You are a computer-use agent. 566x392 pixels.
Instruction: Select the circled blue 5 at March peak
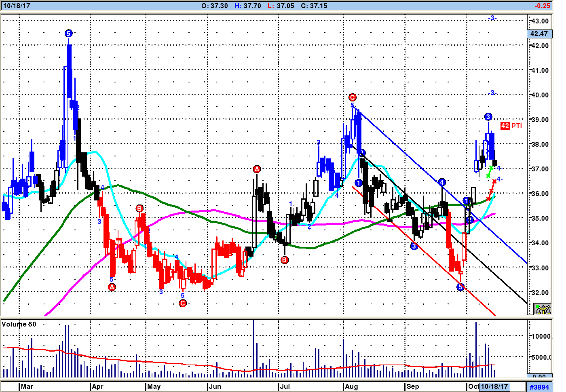68,34
